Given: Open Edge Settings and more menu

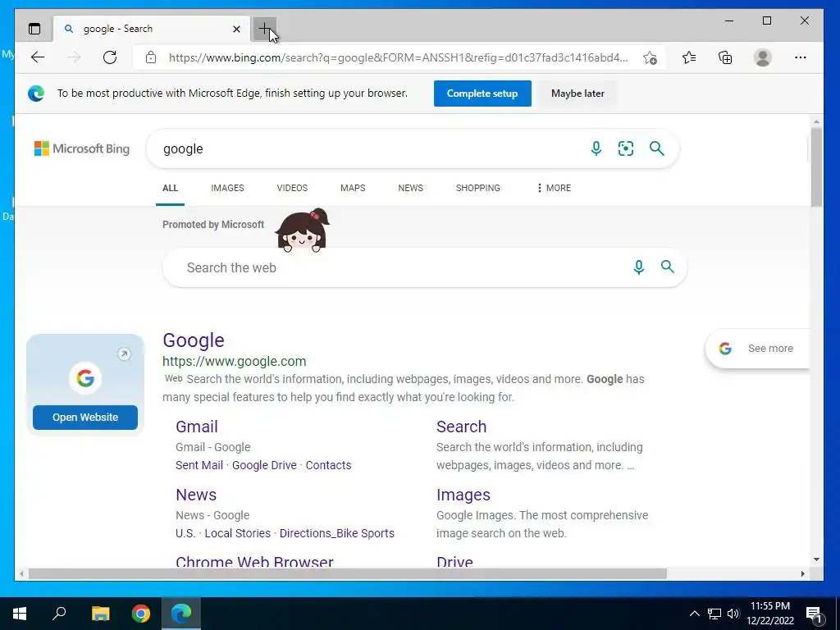Looking at the screenshot, I should click(801, 57).
